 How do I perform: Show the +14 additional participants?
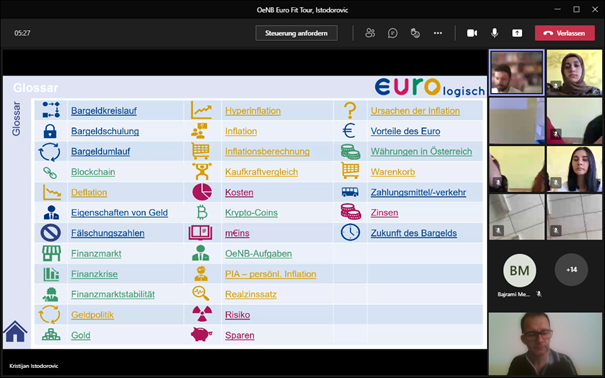571,270
